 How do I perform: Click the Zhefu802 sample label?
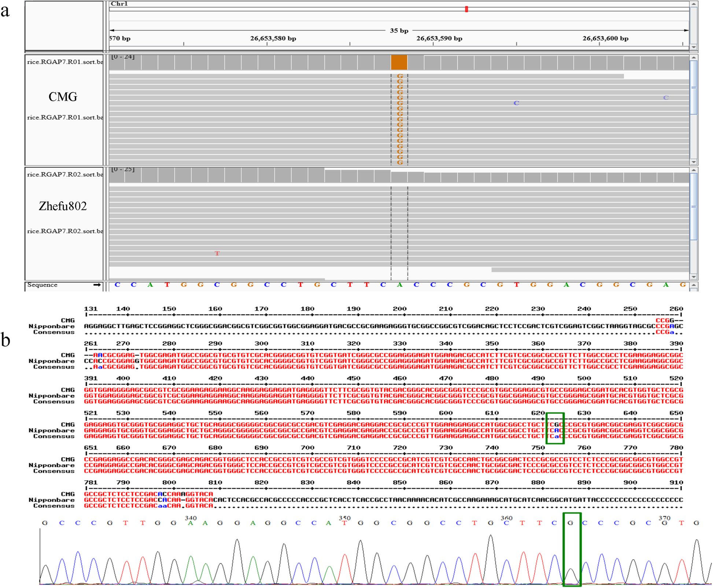click(x=63, y=206)
